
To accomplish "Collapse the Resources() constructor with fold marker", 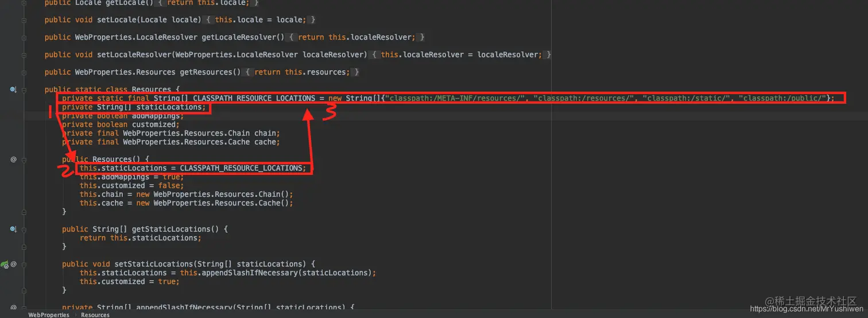I will coord(24,160).
